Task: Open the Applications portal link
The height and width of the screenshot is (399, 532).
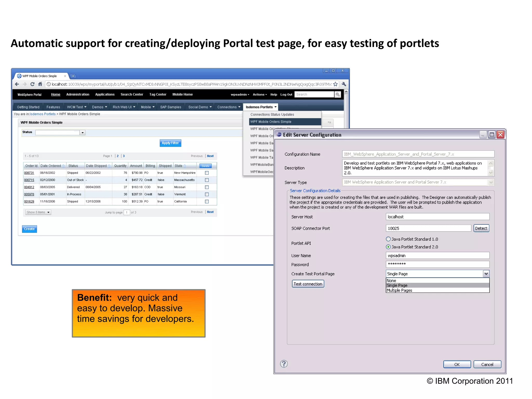Action: 105,94
